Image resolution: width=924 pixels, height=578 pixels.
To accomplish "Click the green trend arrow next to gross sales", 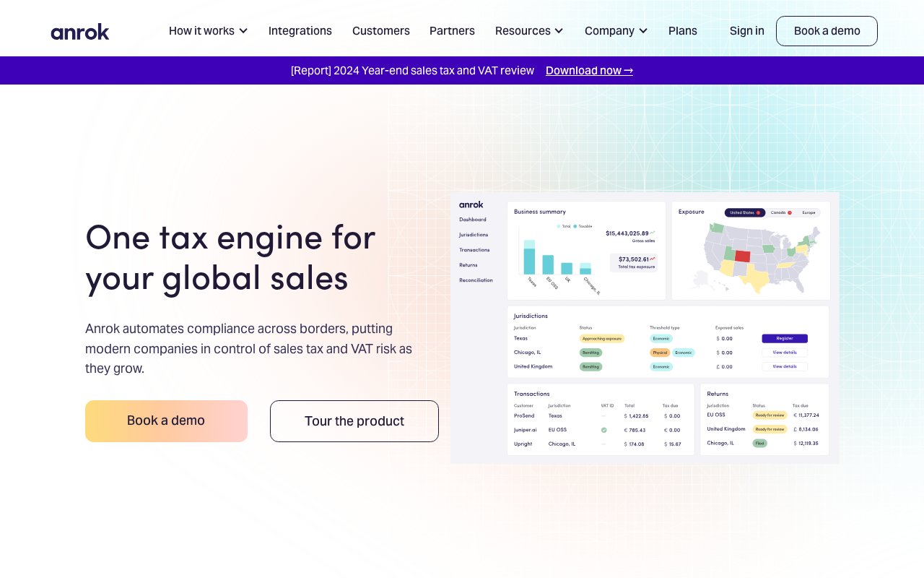I will coord(653,233).
